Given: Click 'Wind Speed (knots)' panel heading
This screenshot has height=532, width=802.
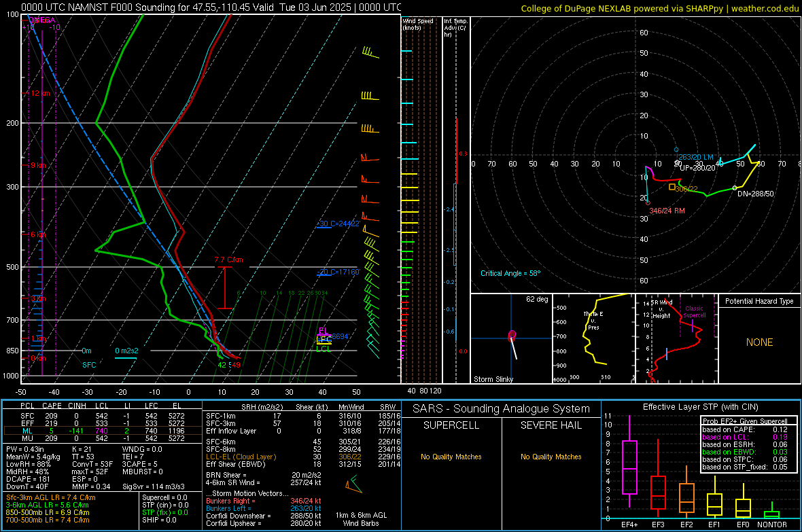Looking at the screenshot, I should [x=417, y=24].
